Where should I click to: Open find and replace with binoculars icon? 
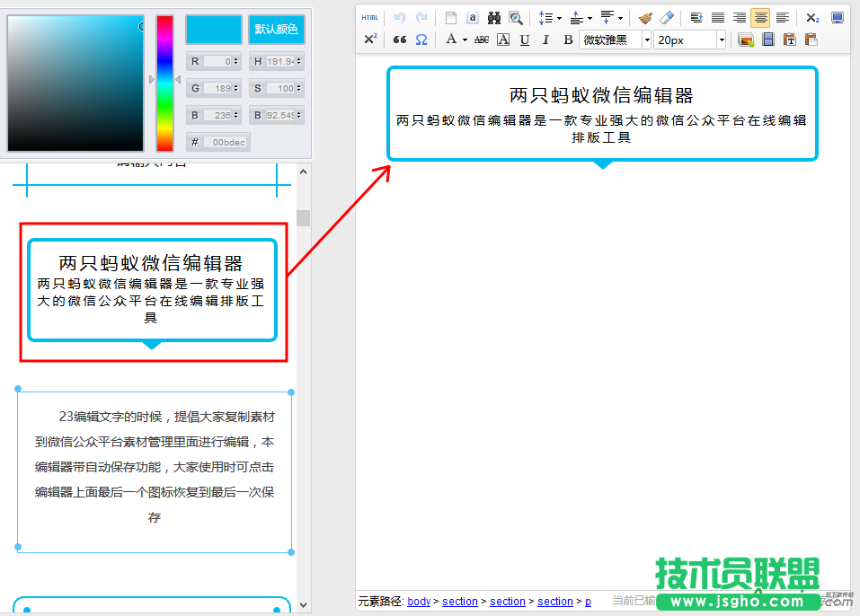pos(493,17)
